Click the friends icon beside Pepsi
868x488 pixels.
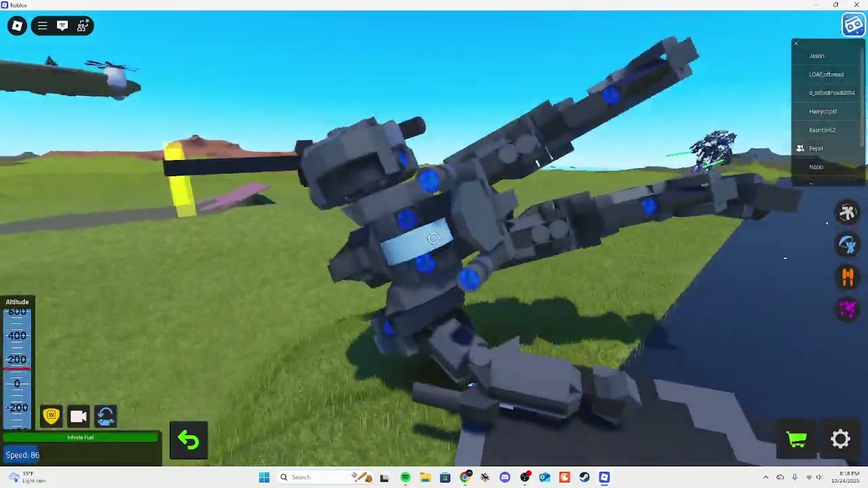coord(800,148)
